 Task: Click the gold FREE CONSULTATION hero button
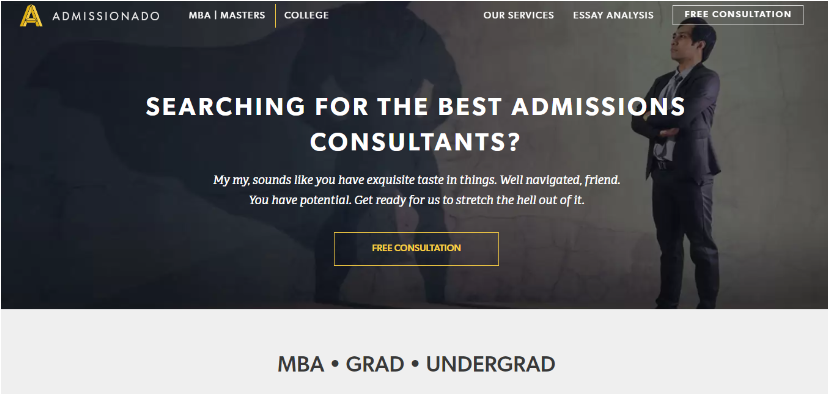416,248
